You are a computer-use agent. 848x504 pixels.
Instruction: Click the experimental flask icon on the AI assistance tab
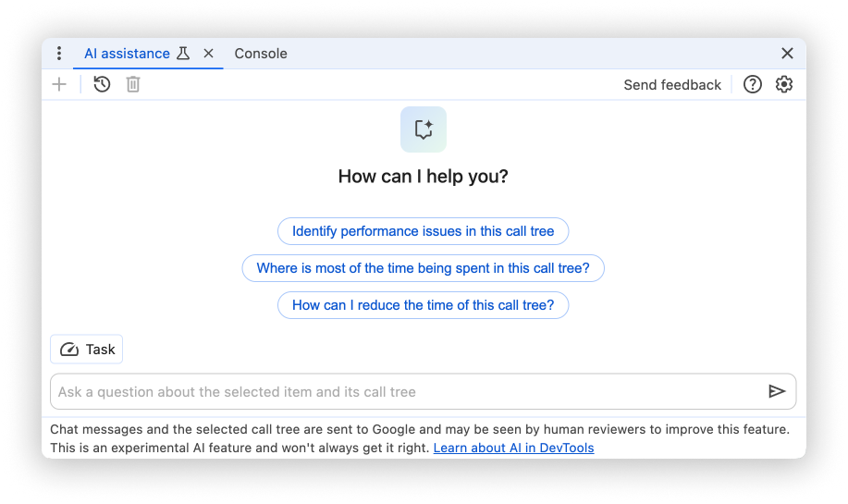coord(183,54)
